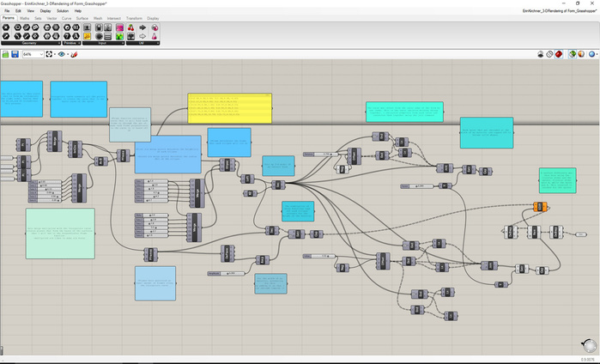Open file with green folder icon
Viewport: 600px width, 364px height.
[x=5, y=54]
